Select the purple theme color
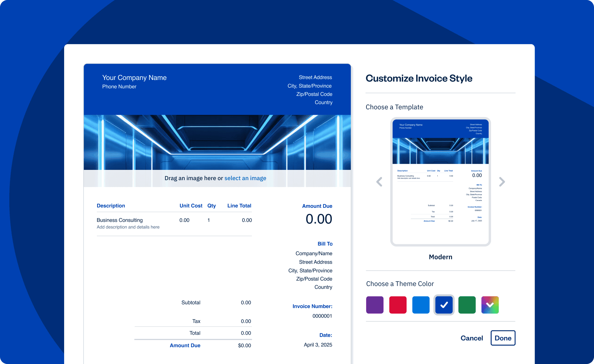Image resolution: width=594 pixels, height=364 pixels. (375, 305)
